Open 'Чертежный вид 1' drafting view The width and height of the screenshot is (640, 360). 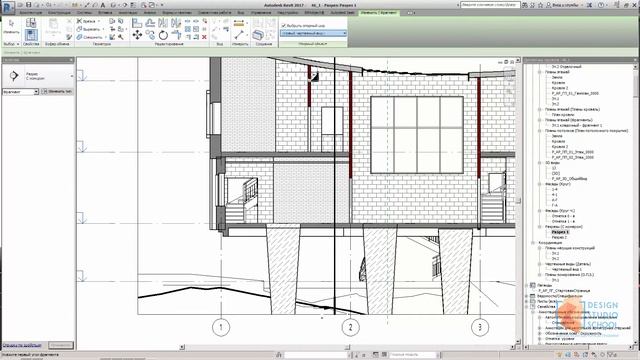tap(567, 269)
